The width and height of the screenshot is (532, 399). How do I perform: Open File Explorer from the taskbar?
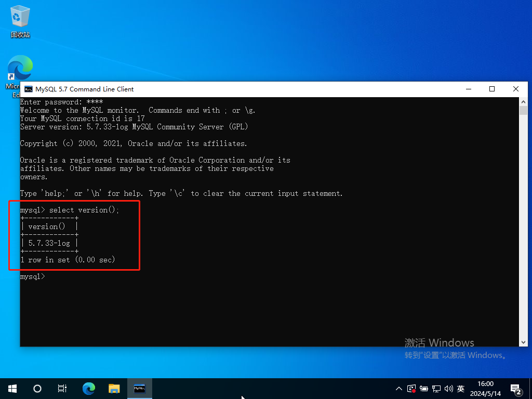[114, 388]
